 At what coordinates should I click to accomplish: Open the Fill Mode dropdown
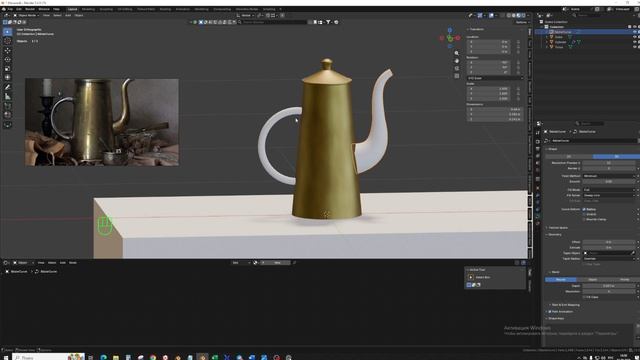(x=609, y=190)
